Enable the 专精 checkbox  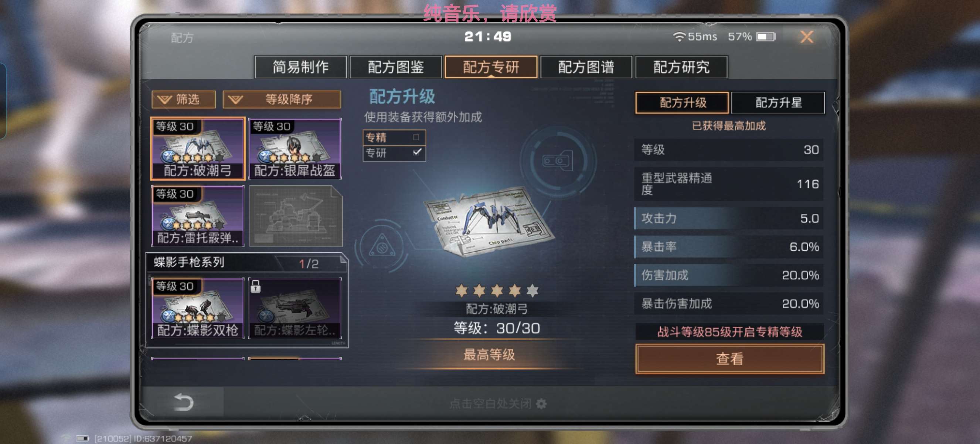click(416, 137)
